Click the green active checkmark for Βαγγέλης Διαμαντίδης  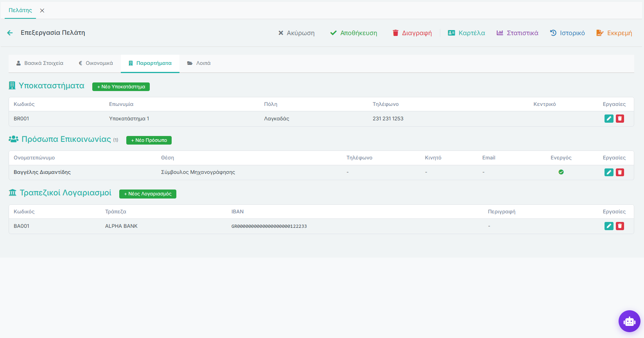pyautogui.click(x=561, y=172)
